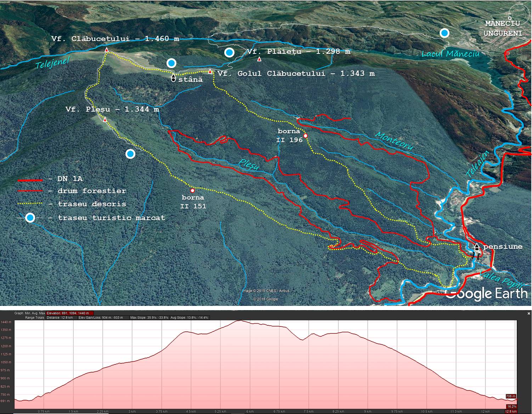Click blue trail marker near Mâneciu Ungureni
Image resolution: width=532 pixels, height=414 pixels.
pos(444,33)
